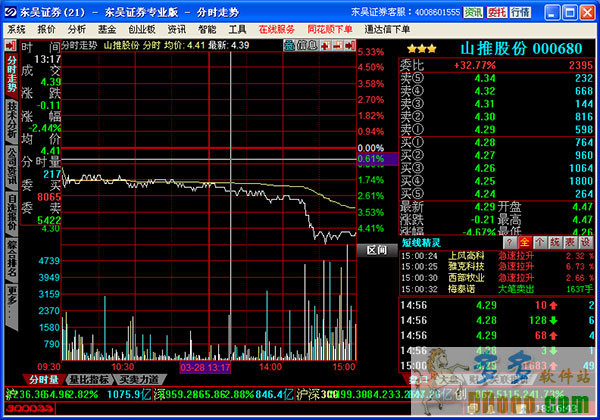
Task: Select the 个 filter in 短线精灵
Action: tap(540, 242)
